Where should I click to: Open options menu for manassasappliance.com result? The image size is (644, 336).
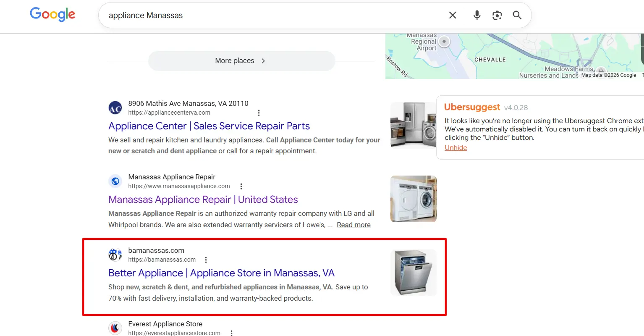coord(241,186)
